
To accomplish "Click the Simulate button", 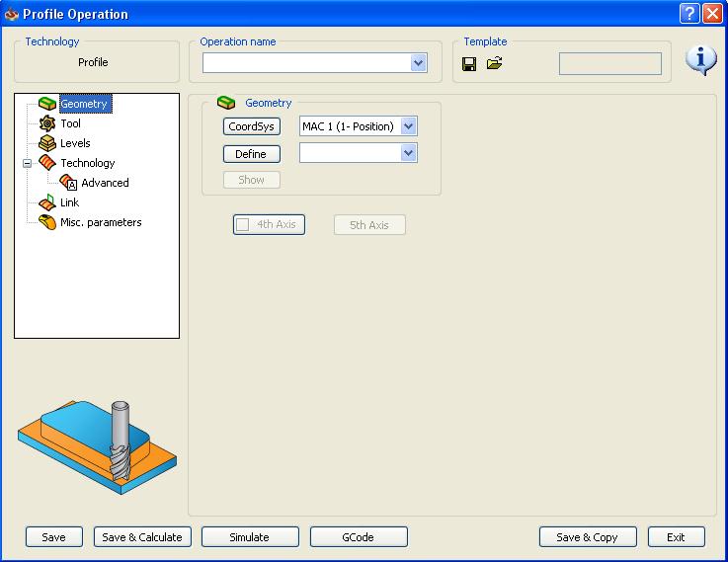I will 250,537.
